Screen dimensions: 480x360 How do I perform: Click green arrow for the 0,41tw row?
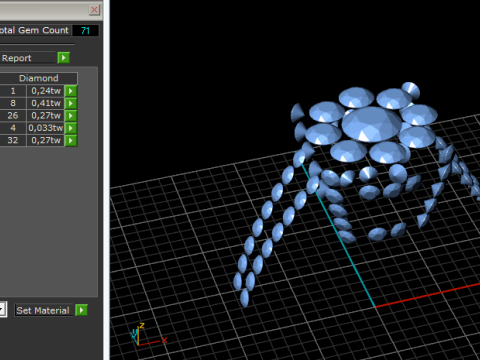pyautogui.click(x=71, y=103)
